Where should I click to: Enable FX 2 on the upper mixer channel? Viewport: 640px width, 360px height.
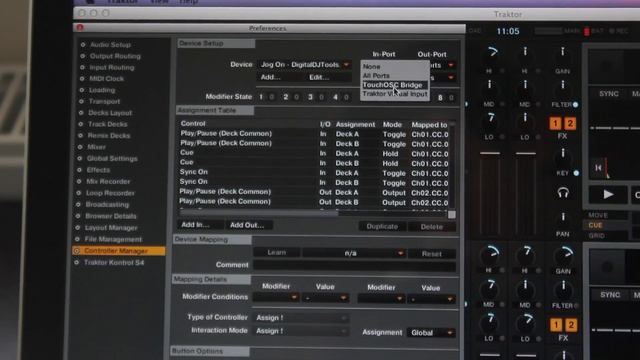pyautogui.click(x=570, y=123)
